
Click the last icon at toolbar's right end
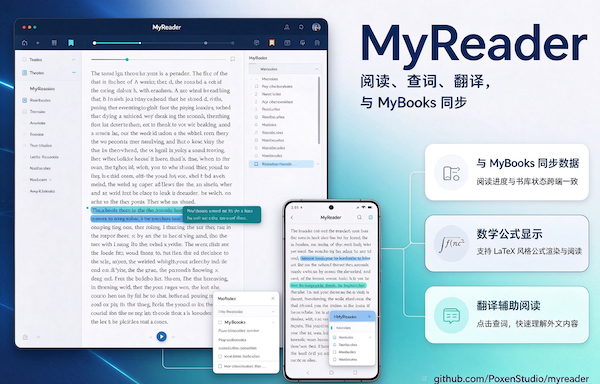point(317,43)
